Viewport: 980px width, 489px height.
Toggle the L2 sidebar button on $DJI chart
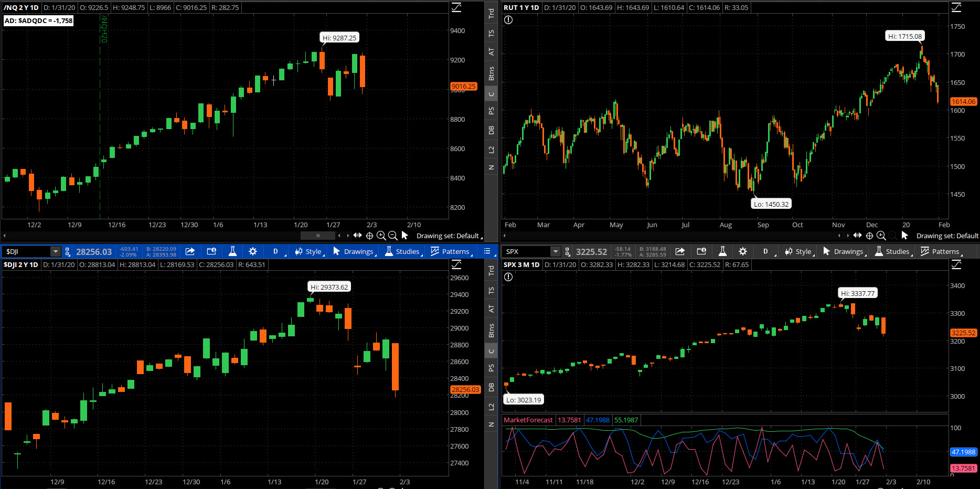click(491, 407)
